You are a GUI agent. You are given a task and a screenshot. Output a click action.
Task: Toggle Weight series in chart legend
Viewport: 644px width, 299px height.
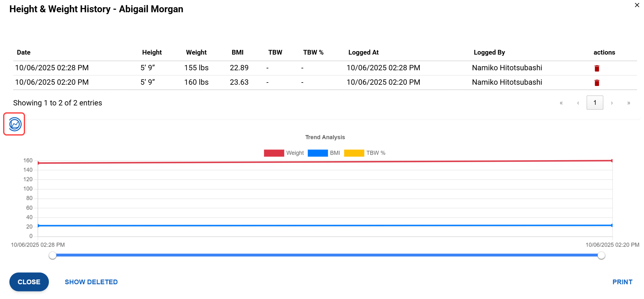coord(283,153)
